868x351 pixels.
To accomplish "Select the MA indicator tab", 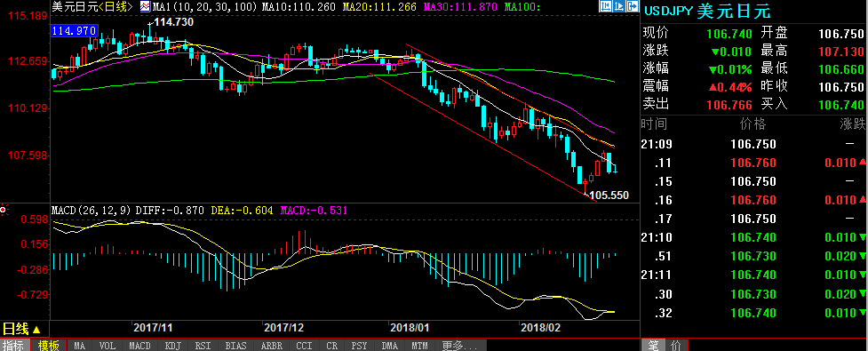I will [x=80, y=346].
